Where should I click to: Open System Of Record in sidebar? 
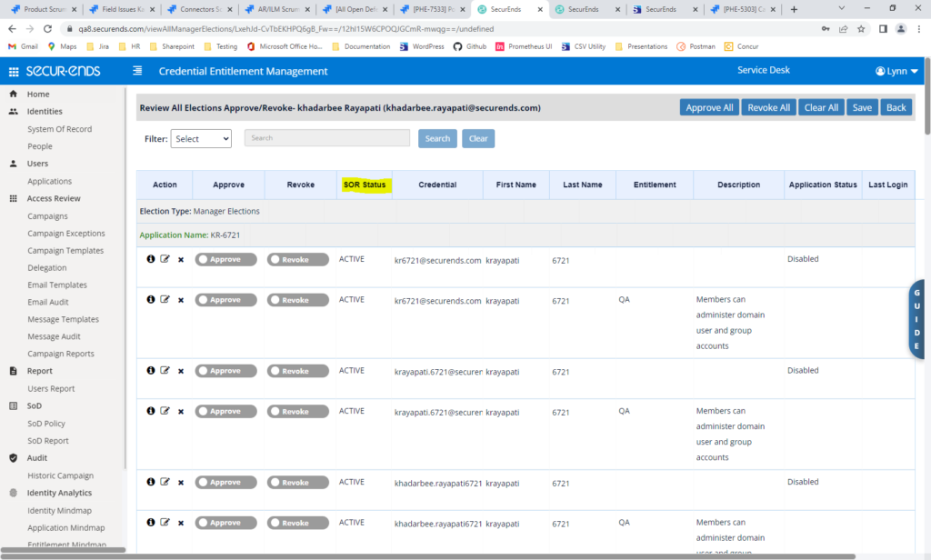pos(59,129)
